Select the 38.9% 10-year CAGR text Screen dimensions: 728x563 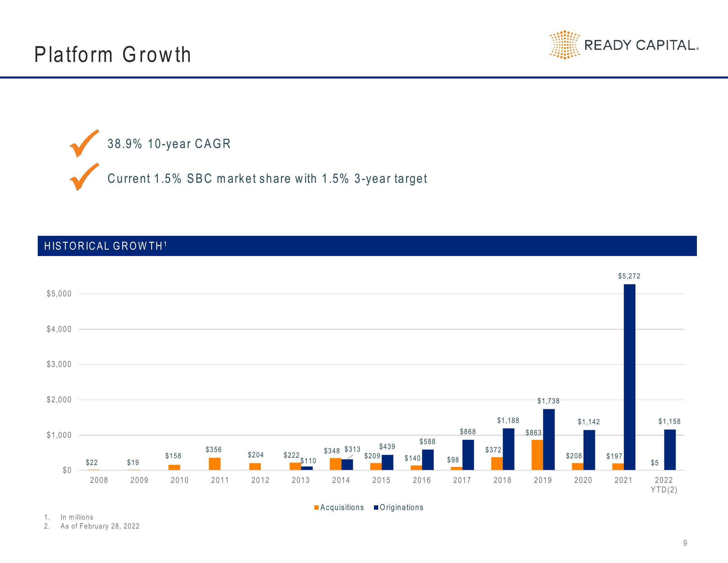click(169, 144)
